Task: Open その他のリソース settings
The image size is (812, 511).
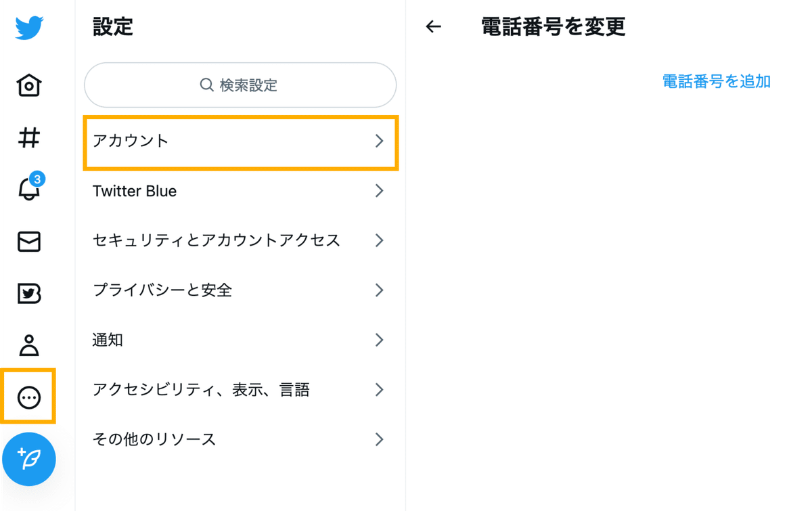Action: 240,439
